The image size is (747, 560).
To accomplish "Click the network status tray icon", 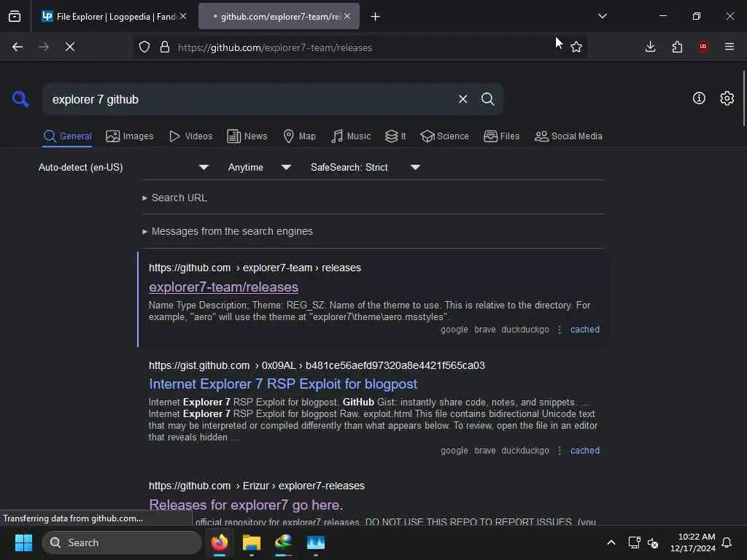I will tap(634, 542).
